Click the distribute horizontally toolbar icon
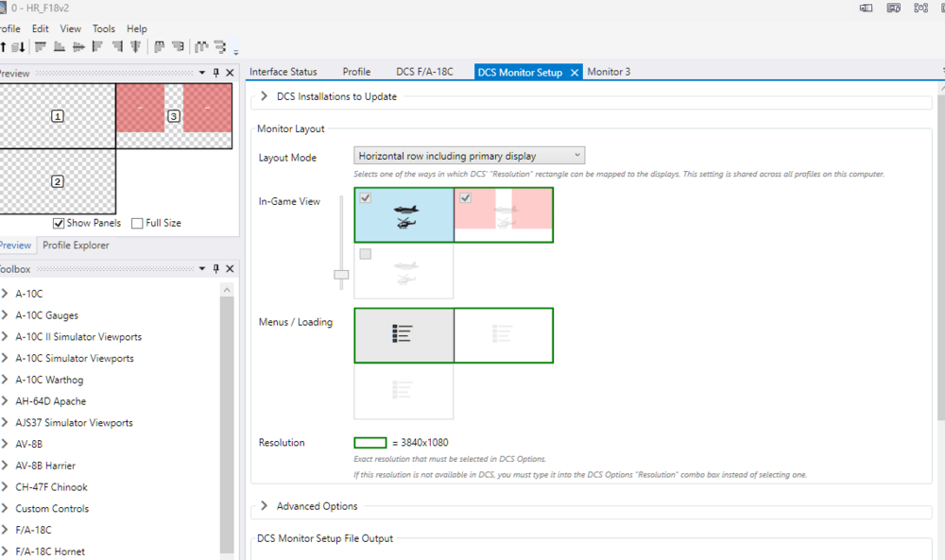 pyautogui.click(x=201, y=47)
